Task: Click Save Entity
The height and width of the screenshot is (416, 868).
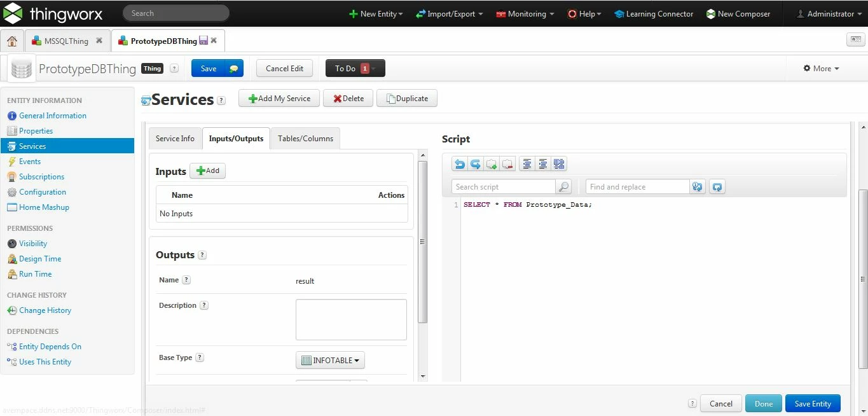Action: (813, 404)
